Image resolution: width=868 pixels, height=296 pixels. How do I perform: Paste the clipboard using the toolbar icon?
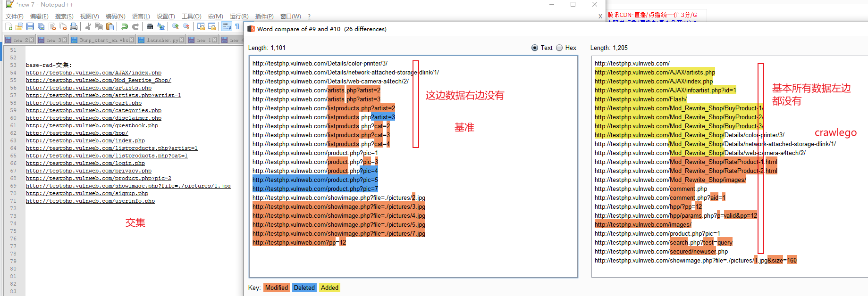pos(110,26)
